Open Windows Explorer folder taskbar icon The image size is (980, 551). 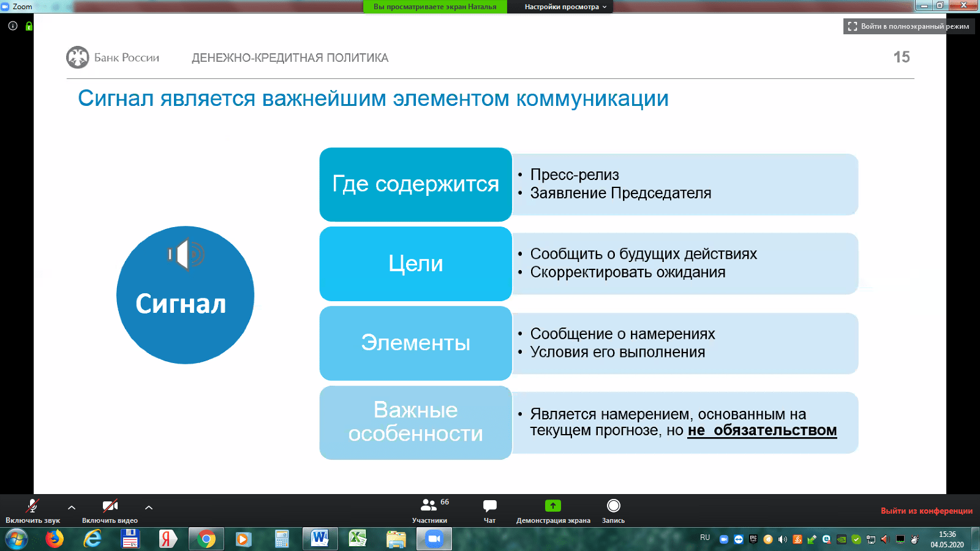click(x=396, y=539)
